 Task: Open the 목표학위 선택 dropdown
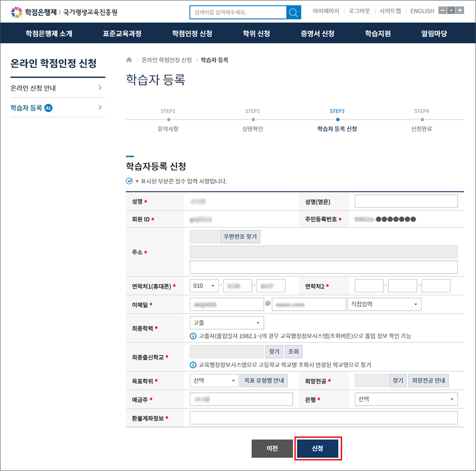[x=214, y=381]
